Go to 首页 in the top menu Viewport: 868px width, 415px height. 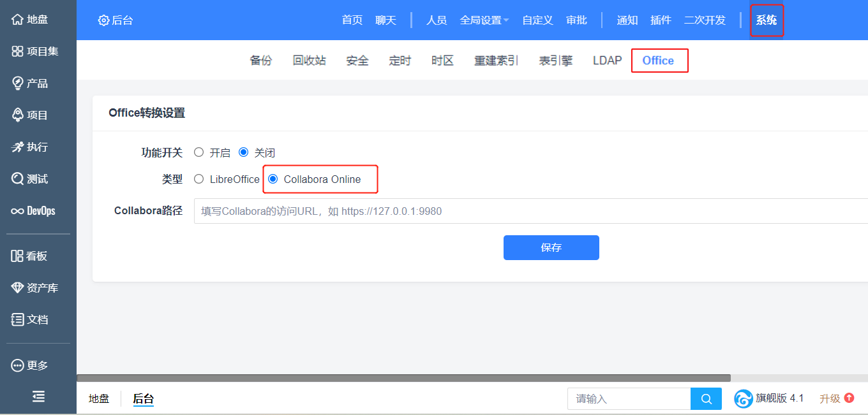352,20
